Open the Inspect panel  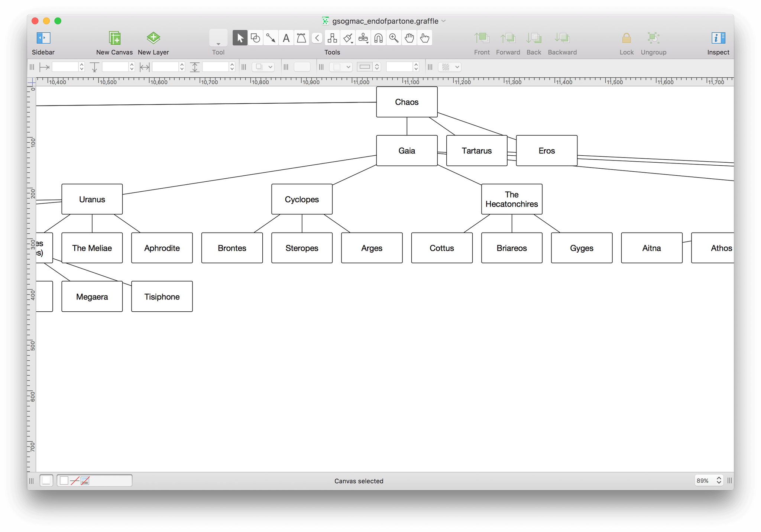718,38
